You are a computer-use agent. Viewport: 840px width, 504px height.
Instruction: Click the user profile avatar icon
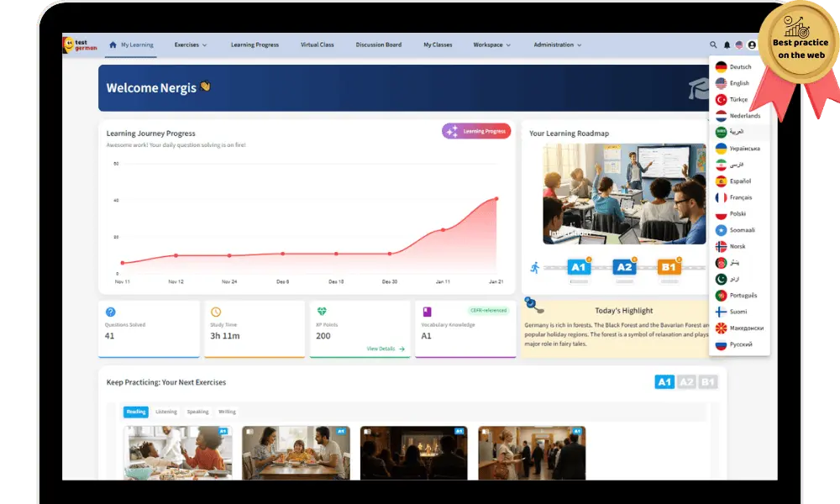click(x=752, y=45)
